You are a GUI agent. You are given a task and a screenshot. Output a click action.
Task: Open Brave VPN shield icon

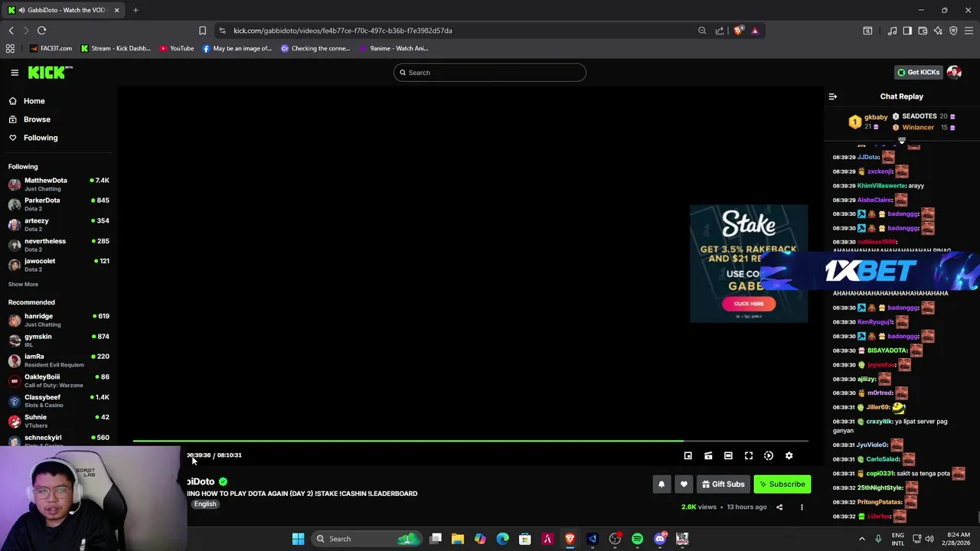click(953, 31)
